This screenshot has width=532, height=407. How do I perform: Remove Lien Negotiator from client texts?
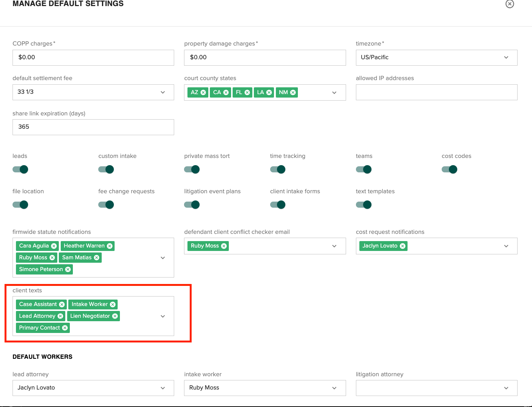[115, 316]
